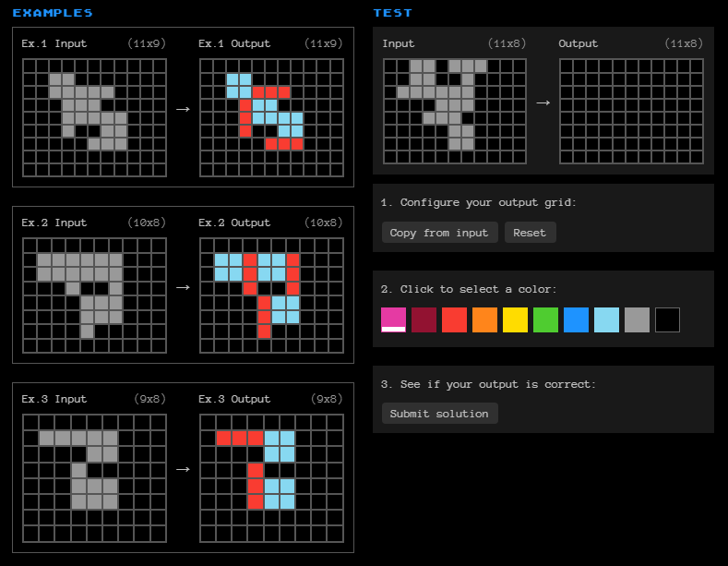The width and height of the screenshot is (728, 566).
Task: Click the test 'Output' label
Action: 578,43
